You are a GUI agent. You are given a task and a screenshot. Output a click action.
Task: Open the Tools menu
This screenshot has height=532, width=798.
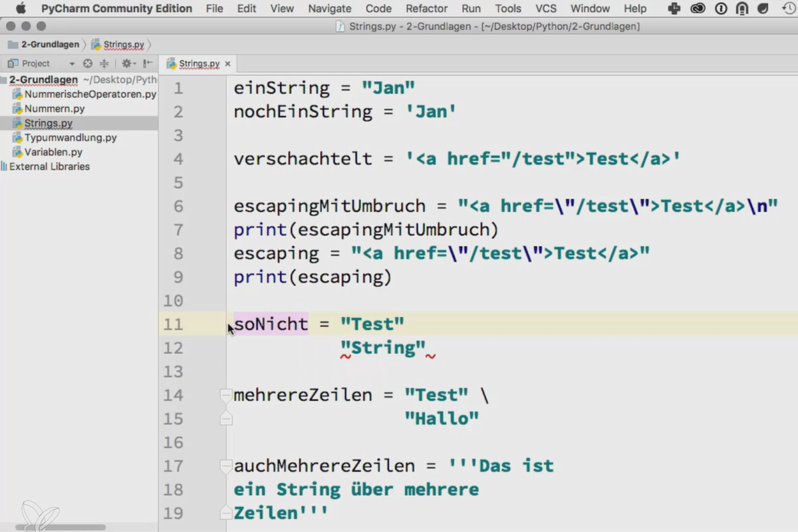point(508,9)
